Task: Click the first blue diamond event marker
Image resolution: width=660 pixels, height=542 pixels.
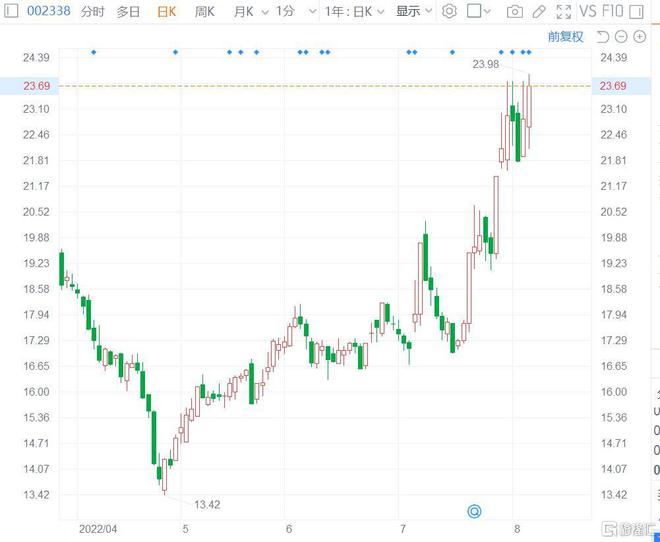Action: (x=94, y=52)
